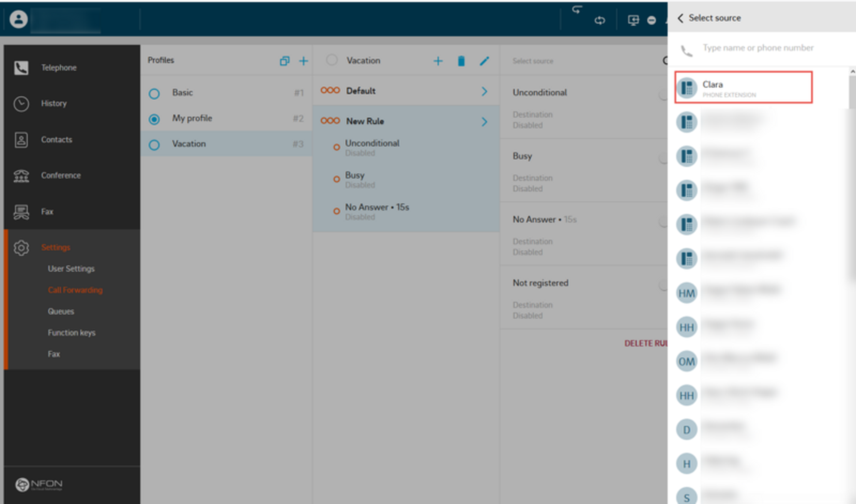Add a rule with Vacation plus icon

(438, 61)
